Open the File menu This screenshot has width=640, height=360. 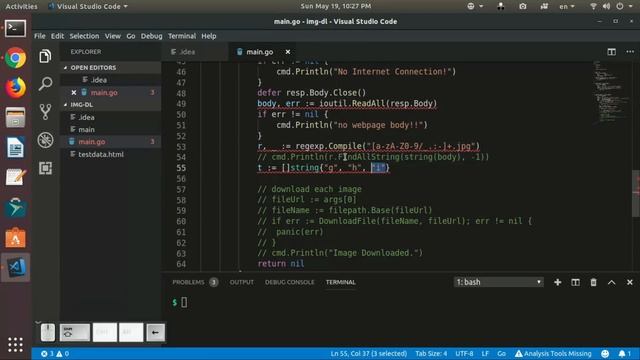pyautogui.click(x=40, y=36)
